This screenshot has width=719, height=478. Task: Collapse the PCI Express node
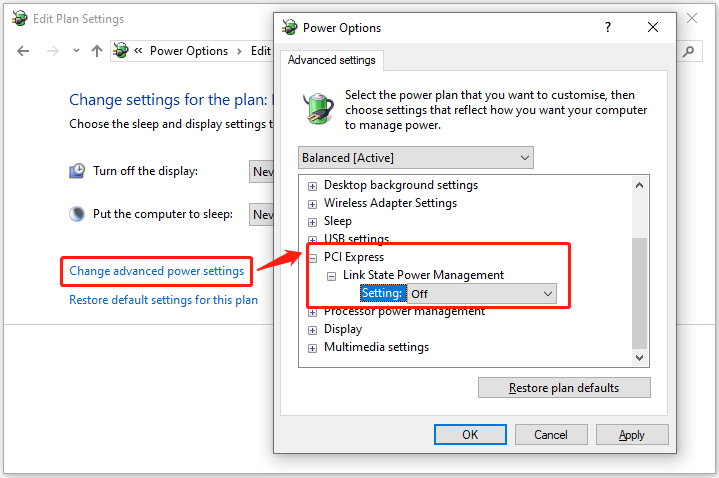pyautogui.click(x=313, y=258)
